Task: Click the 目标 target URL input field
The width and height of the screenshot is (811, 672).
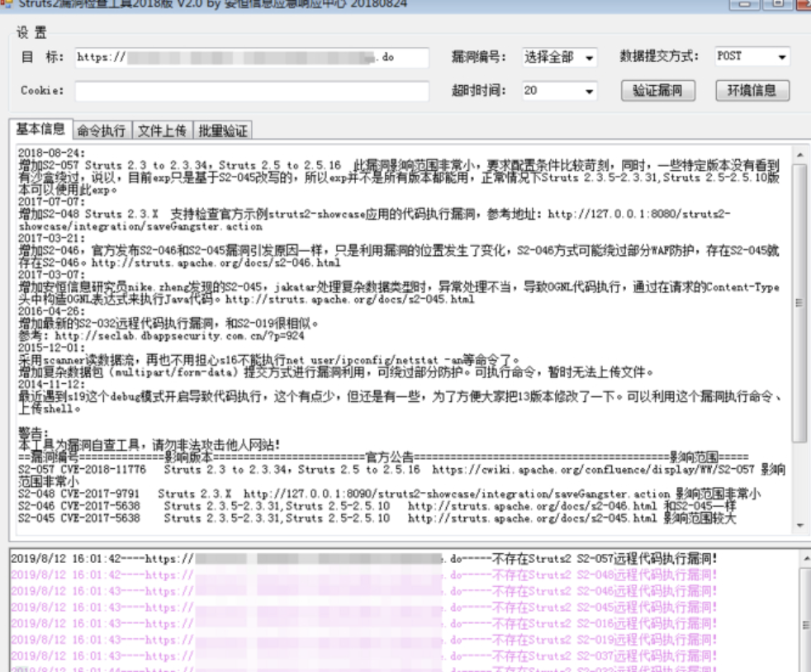Action: pyautogui.click(x=252, y=58)
